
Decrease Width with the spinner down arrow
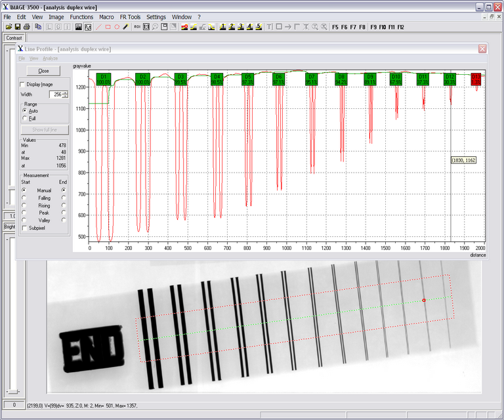click(65, 96)
